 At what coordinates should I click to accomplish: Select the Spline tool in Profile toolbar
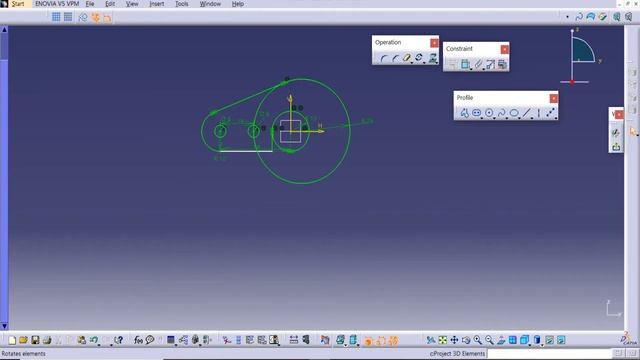tap(502, 113)
